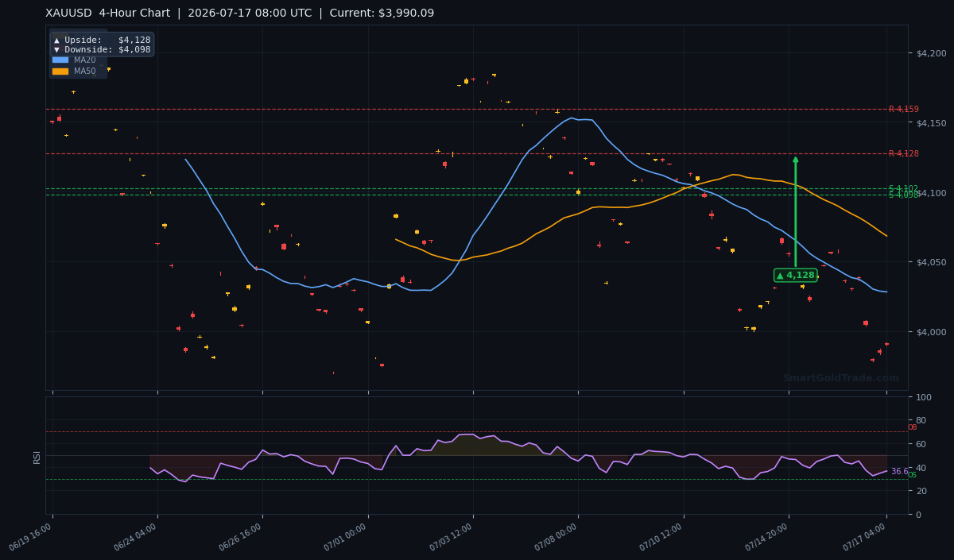
Task: Click the 07/17 04:00 date label
Action: pyautogui.click(x=865, y=537)
